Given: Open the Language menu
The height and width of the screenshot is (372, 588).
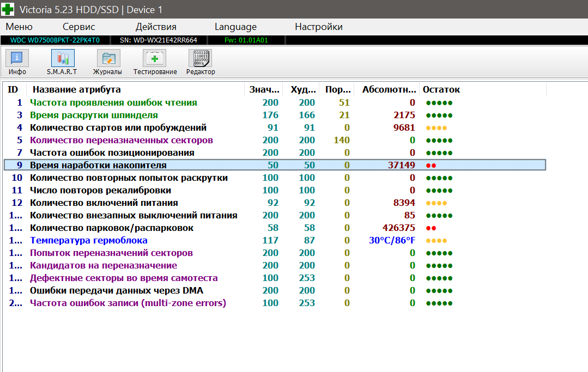Looking at the screenshot, I should click(x=235, y=27).
